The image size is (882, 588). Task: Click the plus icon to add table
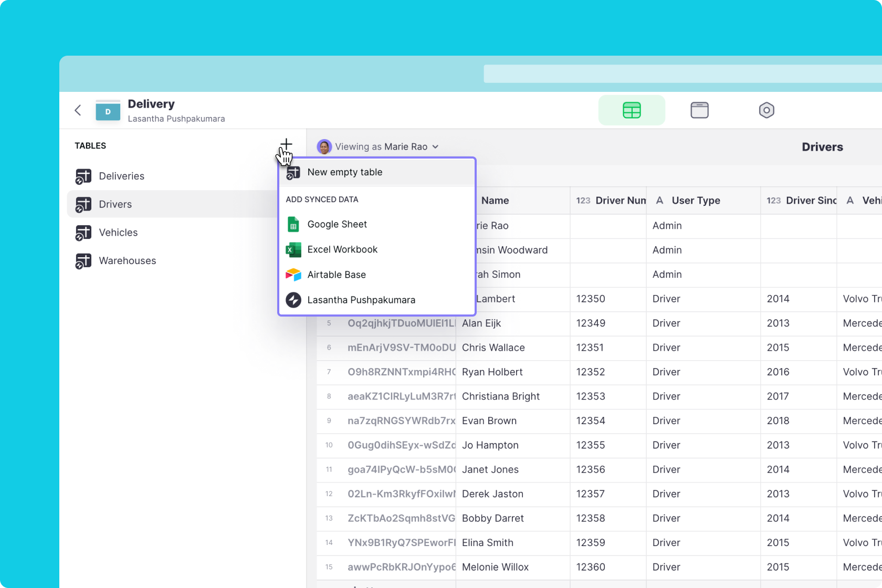click(x=286, y=144)
